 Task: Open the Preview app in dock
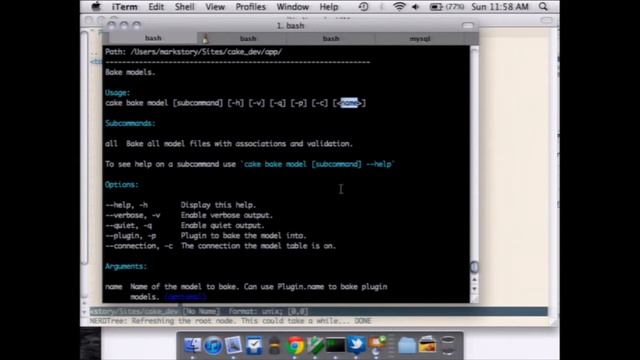pyautogui.click(x=233, y=345)
